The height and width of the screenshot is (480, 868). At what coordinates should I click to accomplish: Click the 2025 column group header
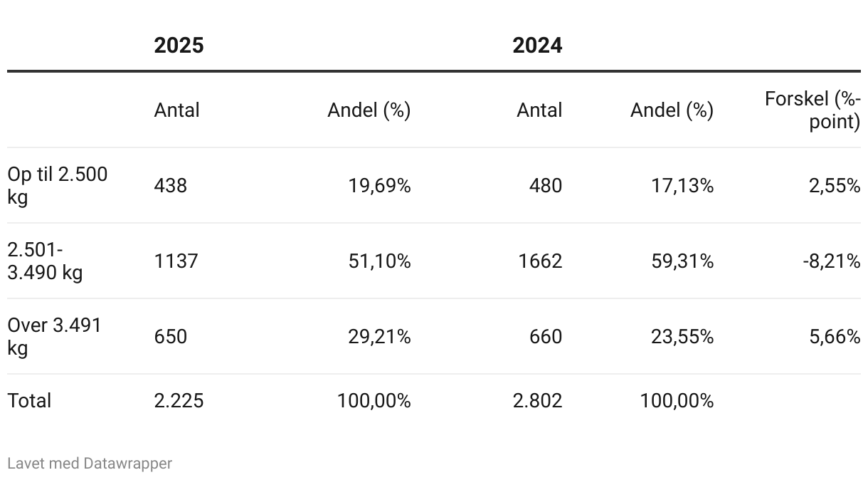(179, 45)
